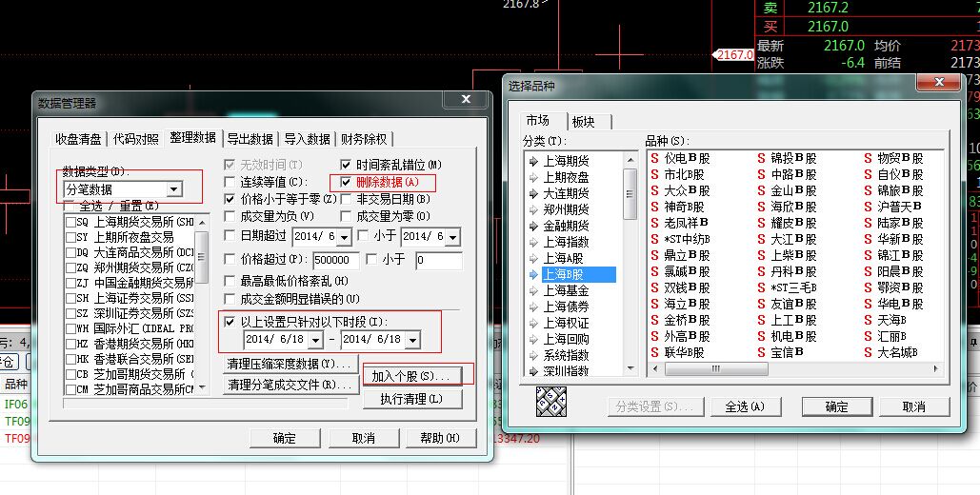The height and width of the screenshot is (495, 980).
Task: Click the S icon beside 大名城B
Action: click(869, 353)
